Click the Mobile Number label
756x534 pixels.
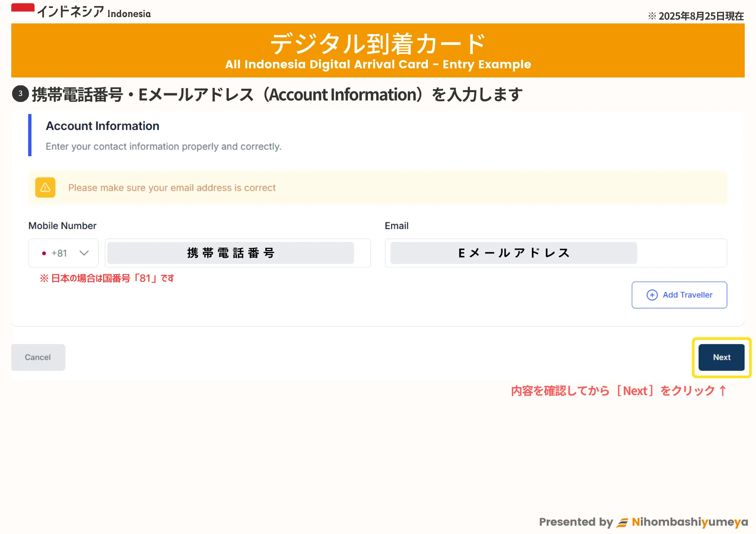point(62,225)
